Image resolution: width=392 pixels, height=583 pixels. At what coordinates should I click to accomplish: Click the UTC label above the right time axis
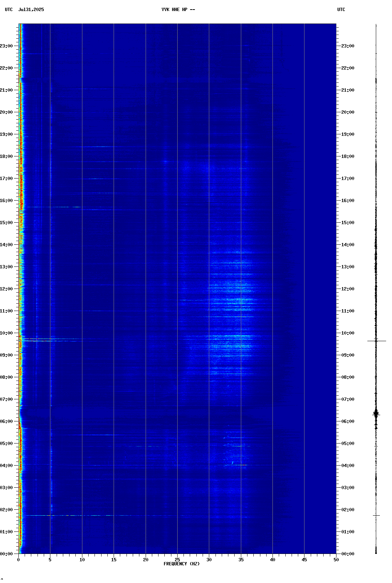(341, 10)
